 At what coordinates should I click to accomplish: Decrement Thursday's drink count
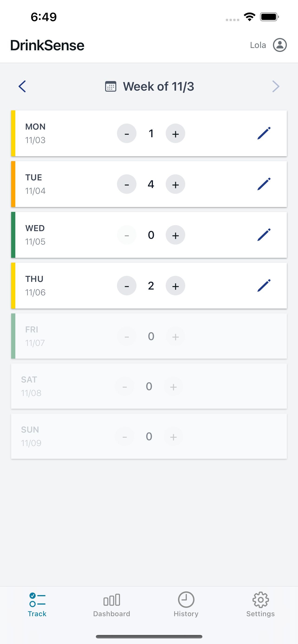pyautogui.click(x=127, y=286)
